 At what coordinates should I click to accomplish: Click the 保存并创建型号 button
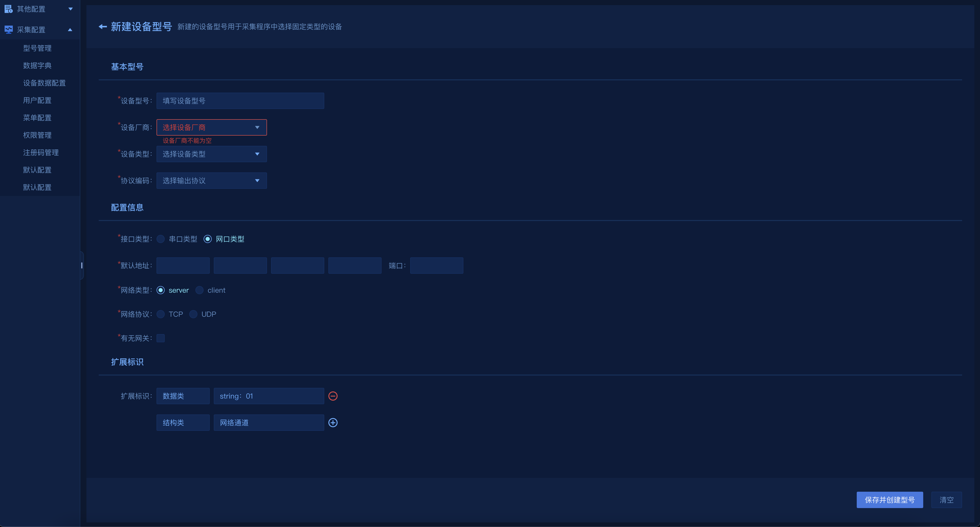pos(889,500)
